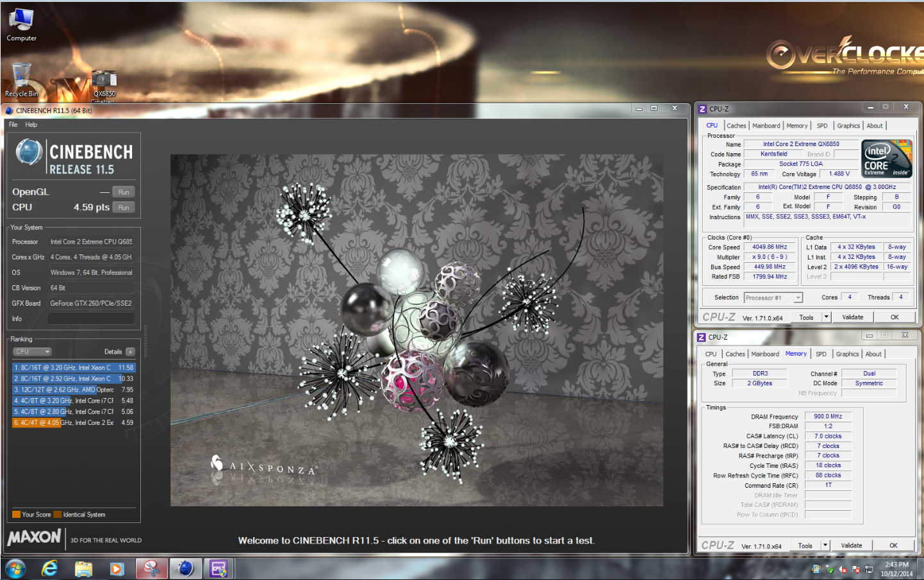924x580 pixels.
Task: Select ranking row 3 AMD Opteron 7.95
Action: pyautogui.click(x=74, y=390)
